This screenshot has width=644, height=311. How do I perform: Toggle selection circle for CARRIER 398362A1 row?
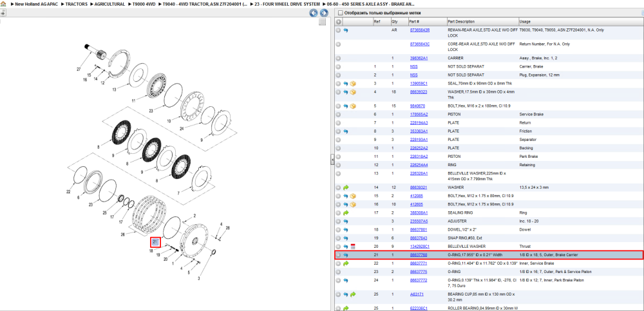pyautogui.click(x=339, y=59)
